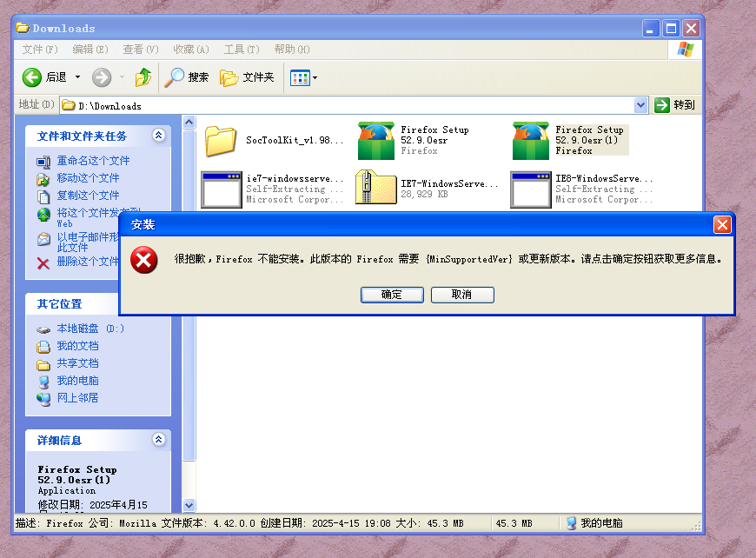Click the error message text in the dialog
Screen dimensions: 756x558
pos(448,260)
